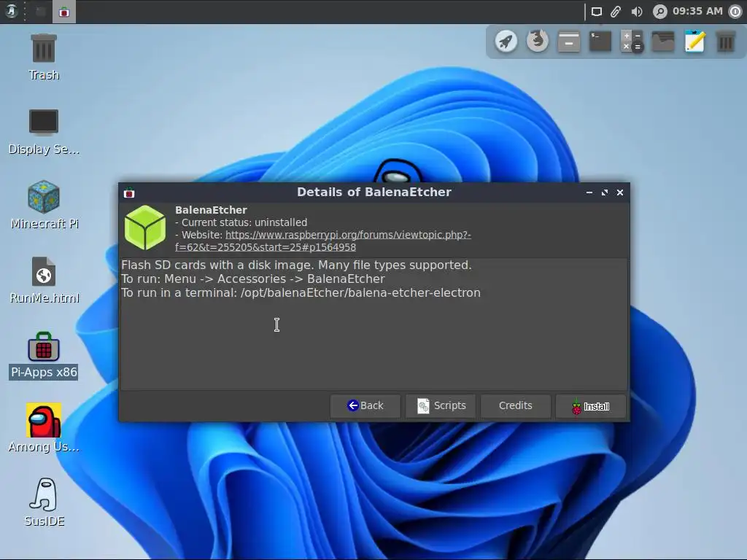Screen dimensions: 747x560
Task: Click the green BalenaEtcher cube icon
Action: tap(145, 227)
